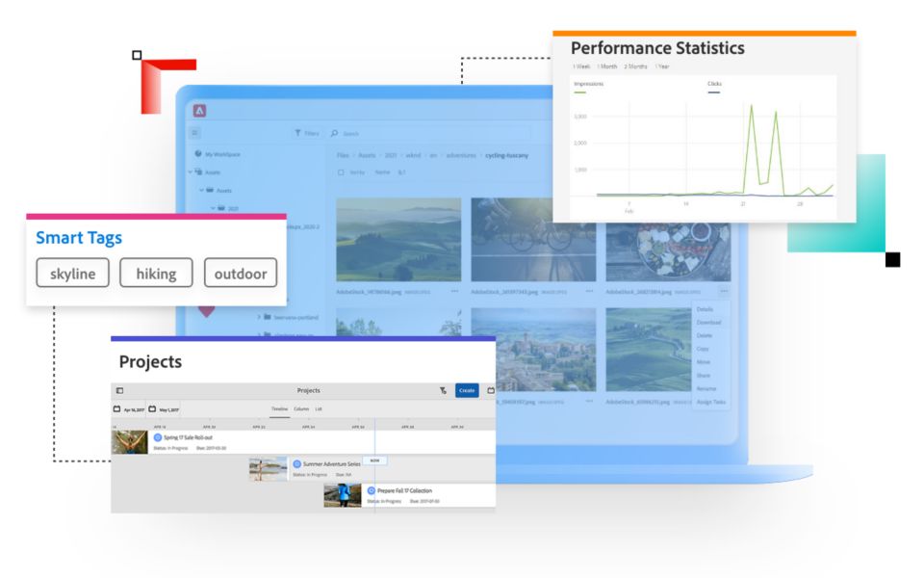Image resolution: width=924 pixels, height=578 pixels.
Task: Click the outdoor smart tag
Action: point(241,273)
